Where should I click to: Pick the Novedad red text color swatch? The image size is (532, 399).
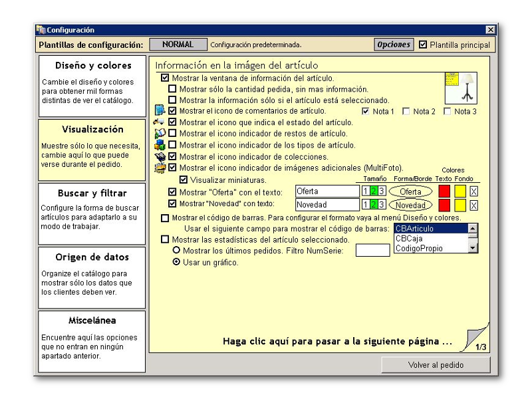coord(444,205)
